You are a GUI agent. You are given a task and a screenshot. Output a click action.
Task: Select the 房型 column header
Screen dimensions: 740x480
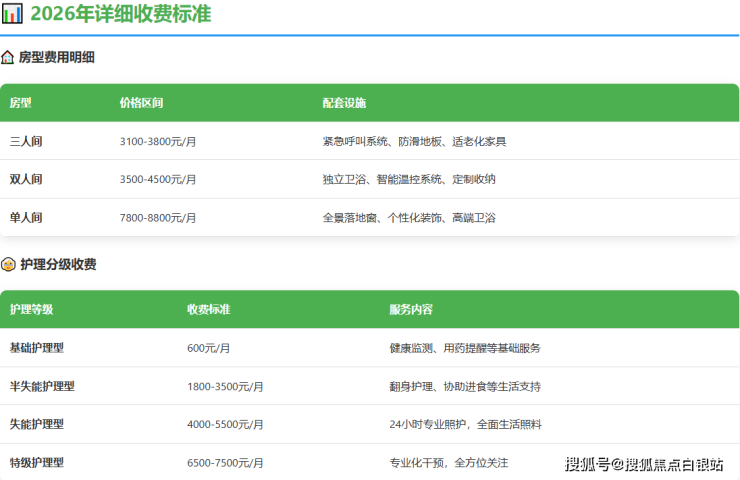tap(21, 103)
